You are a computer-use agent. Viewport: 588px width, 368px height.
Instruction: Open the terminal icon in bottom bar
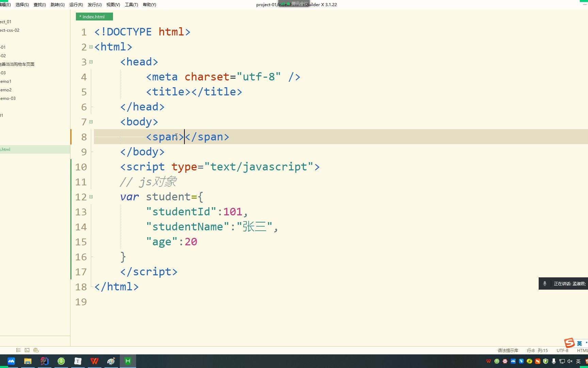pos(27,350)
